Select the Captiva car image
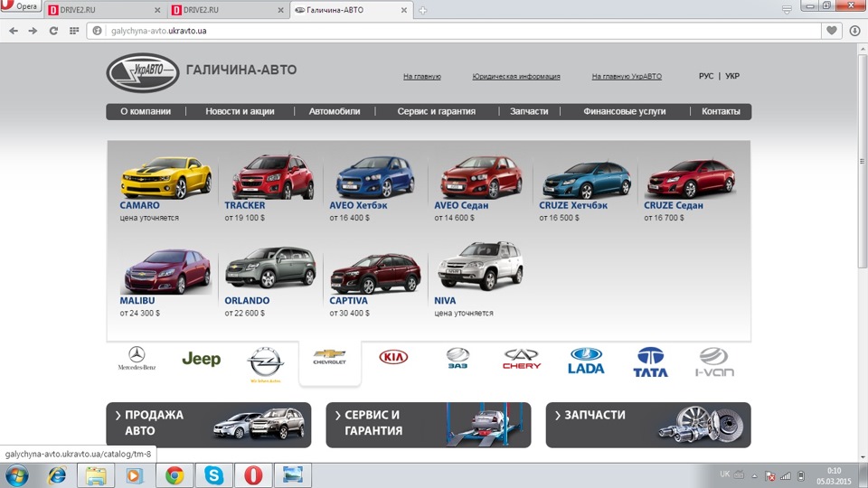 point(374,273)
